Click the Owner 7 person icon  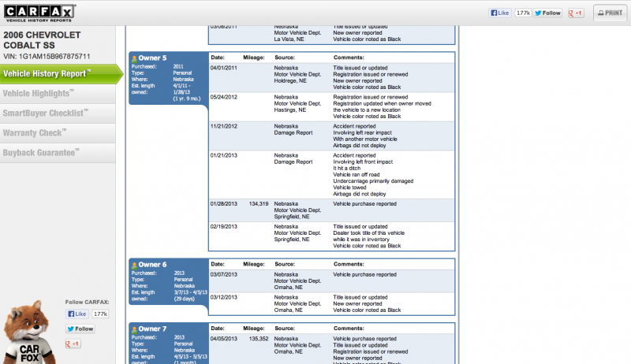134,329
